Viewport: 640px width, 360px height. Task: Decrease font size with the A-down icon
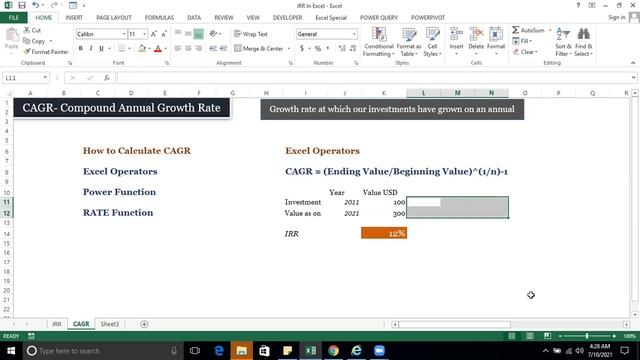tap(164, 34)
